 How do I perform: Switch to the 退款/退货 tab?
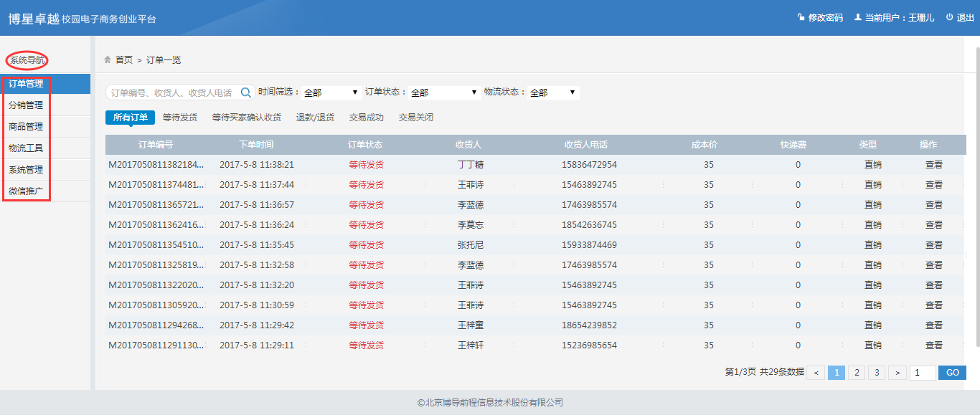[x=315, y=118]
